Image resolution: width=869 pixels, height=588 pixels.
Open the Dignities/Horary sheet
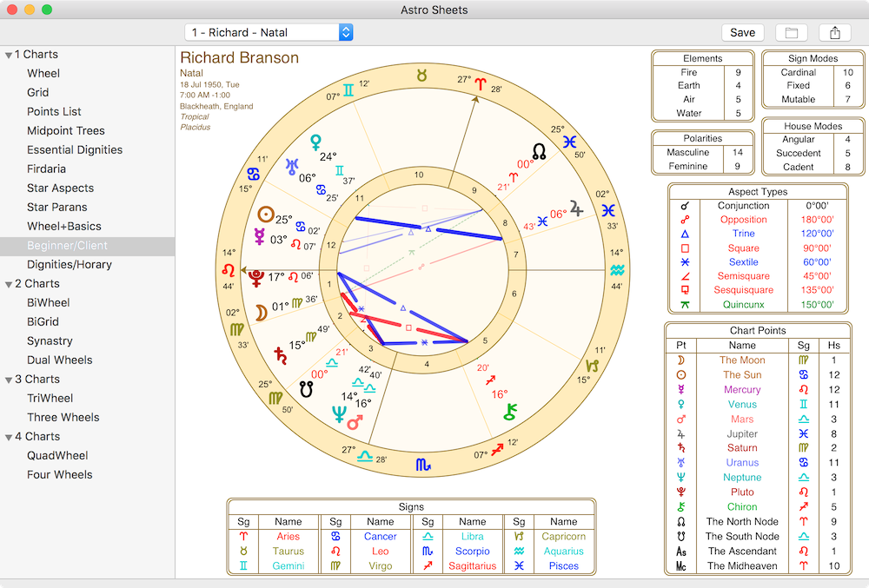[70, 265]
